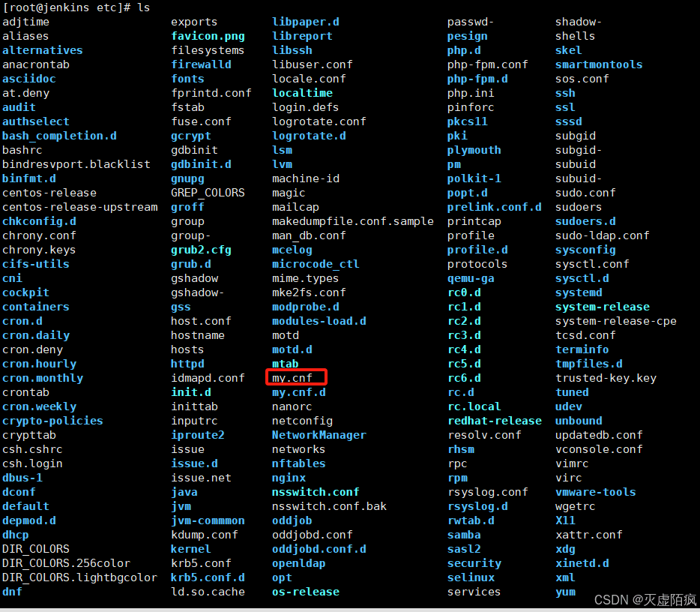This screenshot has width=700, height=612.
Task: Select the NetworkManager directory name
Action: 319,435
